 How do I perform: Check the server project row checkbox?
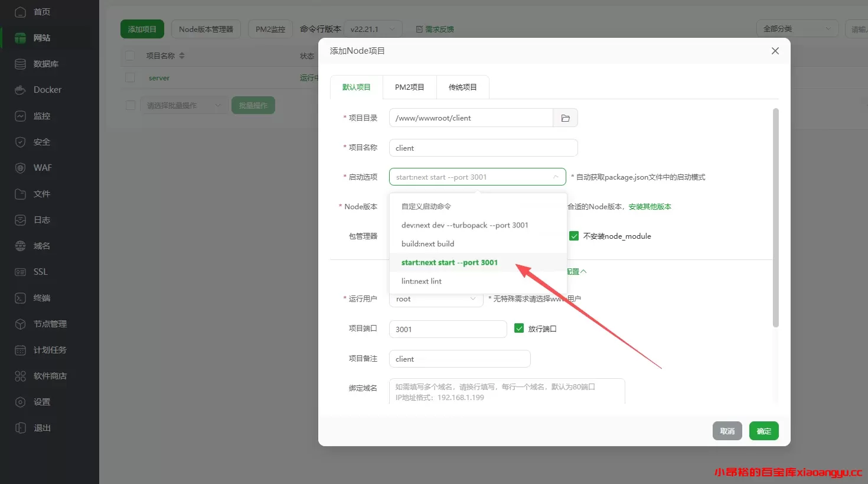pyautogui.click(x=130, y=77)
